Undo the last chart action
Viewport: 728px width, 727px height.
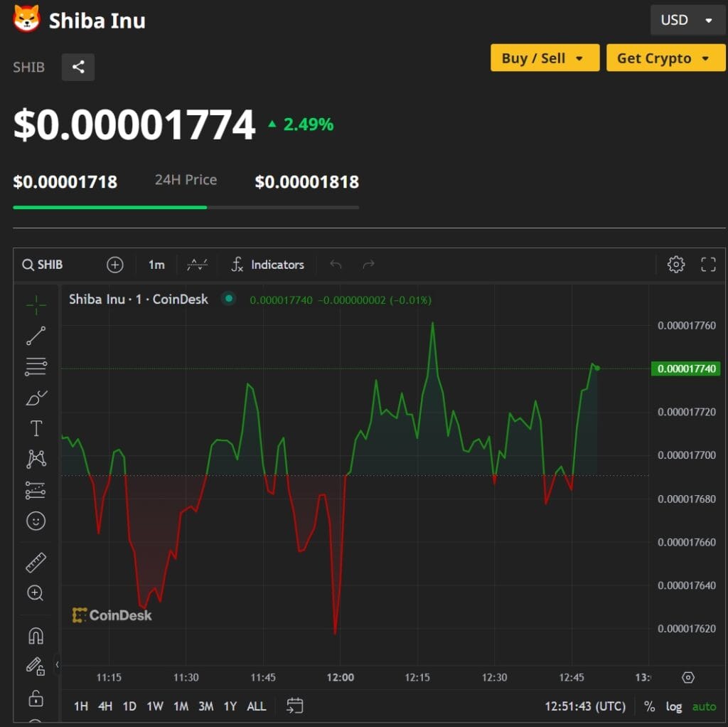336,265
